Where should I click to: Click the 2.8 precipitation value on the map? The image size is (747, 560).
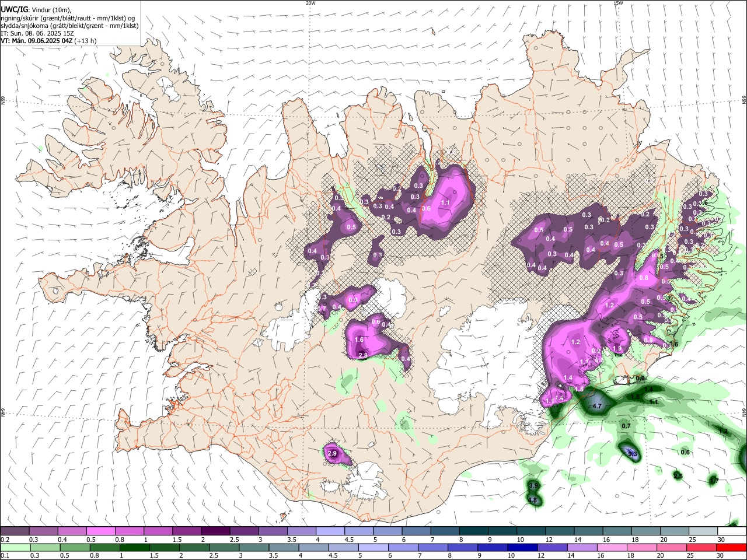click(362, 355)
